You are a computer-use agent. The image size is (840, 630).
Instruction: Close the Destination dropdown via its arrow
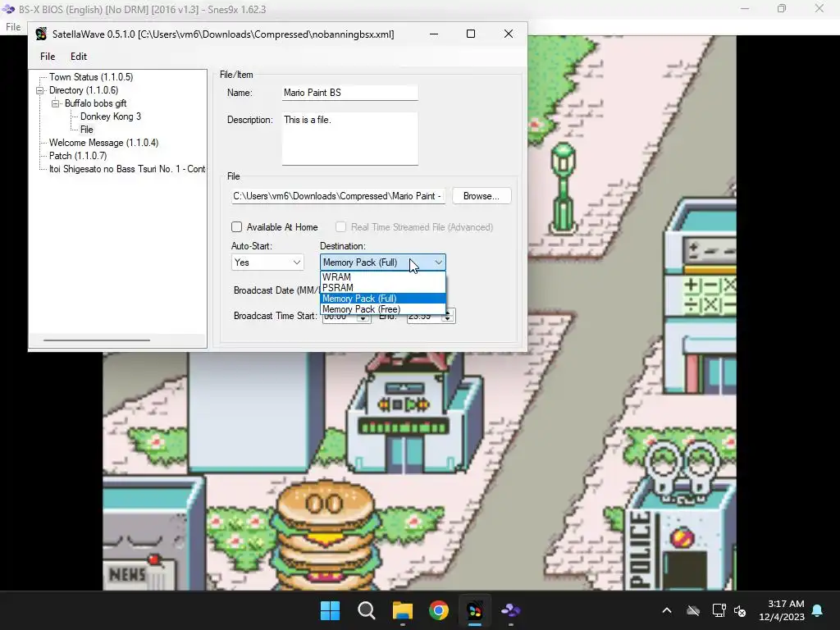tap(438, 262)
